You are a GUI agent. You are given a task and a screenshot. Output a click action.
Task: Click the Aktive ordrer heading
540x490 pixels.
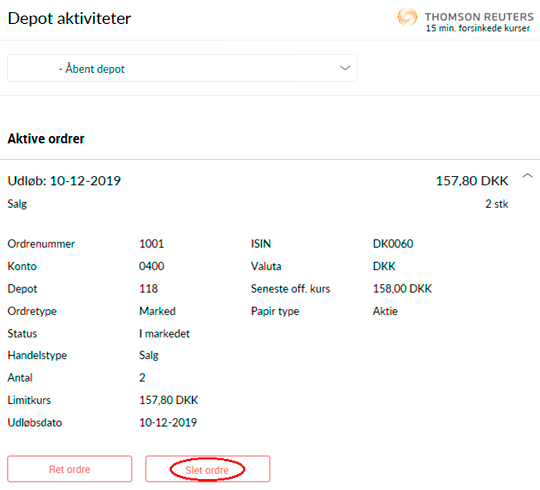coord(46,139)
